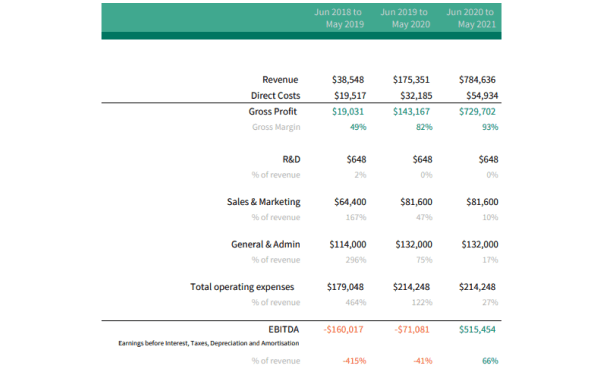Click Sales & Marketing percentage 47%

point(424,218)
